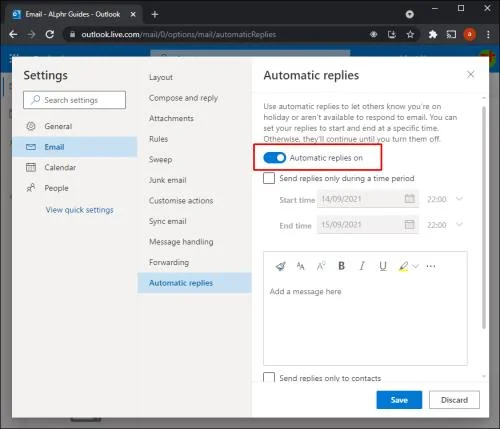The image size is (500, 429).
Task: Toggle bold formatting in message editor
Action: click(341, 266)
